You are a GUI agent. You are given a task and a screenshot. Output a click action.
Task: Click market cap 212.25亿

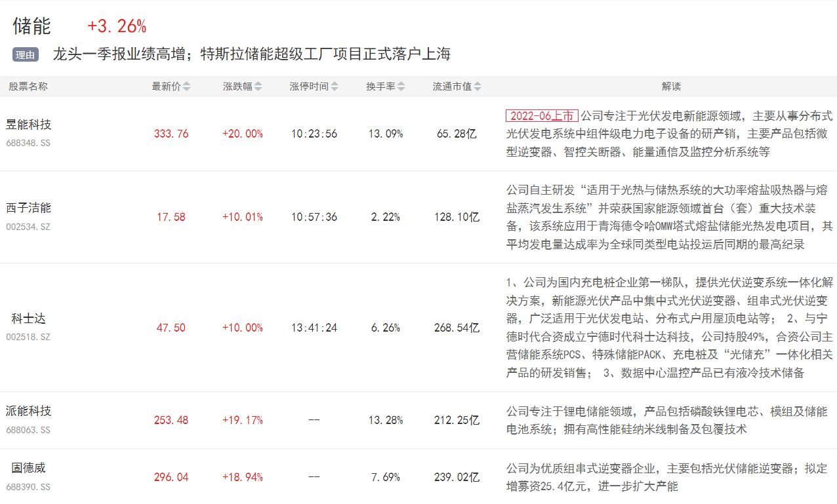point(457,420)
